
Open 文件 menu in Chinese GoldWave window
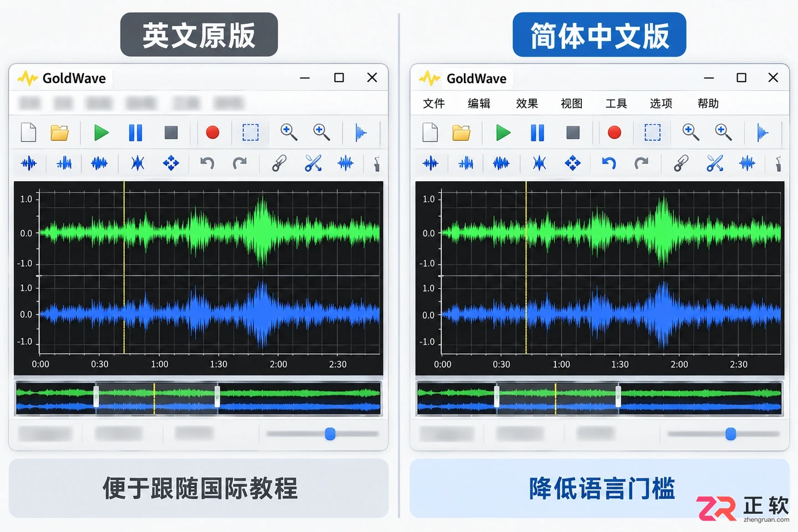tap(434, 104)
